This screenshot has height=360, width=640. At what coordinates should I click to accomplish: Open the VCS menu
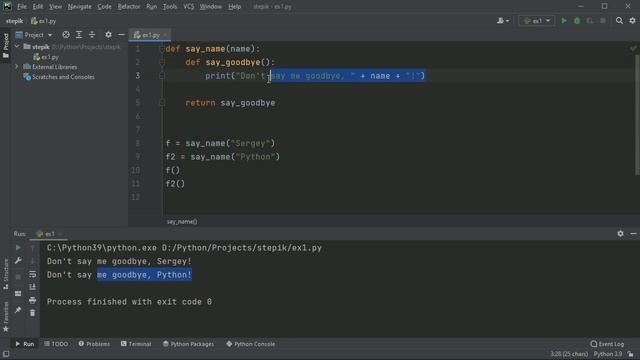click(189, 7)
